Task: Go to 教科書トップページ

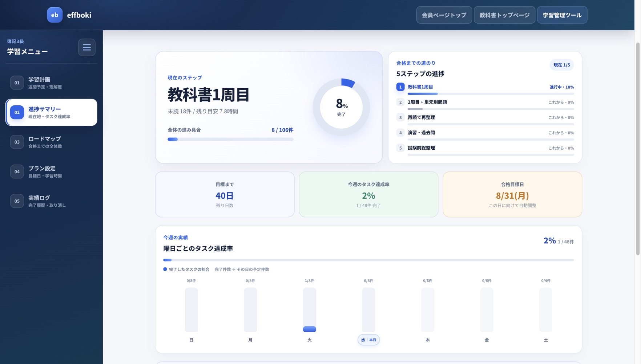Action: [x=504, y=15]
